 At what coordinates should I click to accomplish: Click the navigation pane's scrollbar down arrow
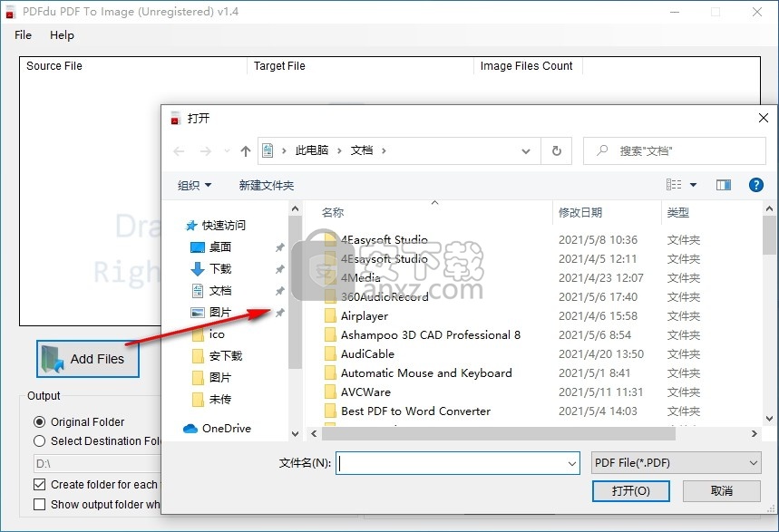[x=295, y=433]
